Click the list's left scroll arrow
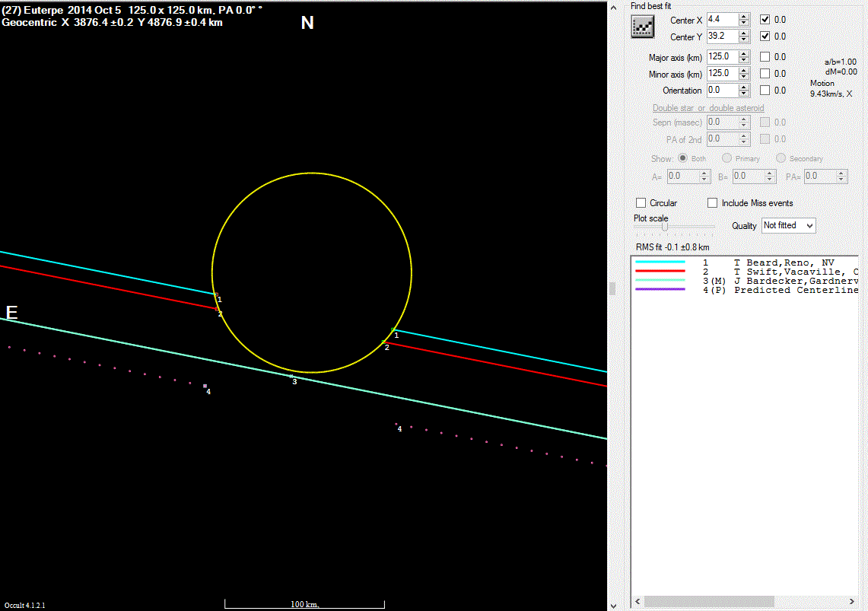 pos(637,601)
